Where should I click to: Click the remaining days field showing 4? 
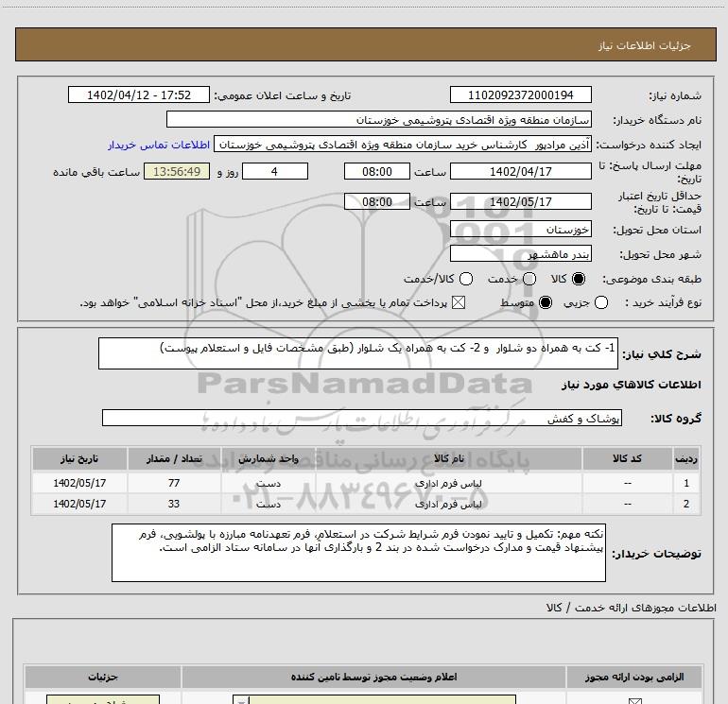tap(275, 172)
